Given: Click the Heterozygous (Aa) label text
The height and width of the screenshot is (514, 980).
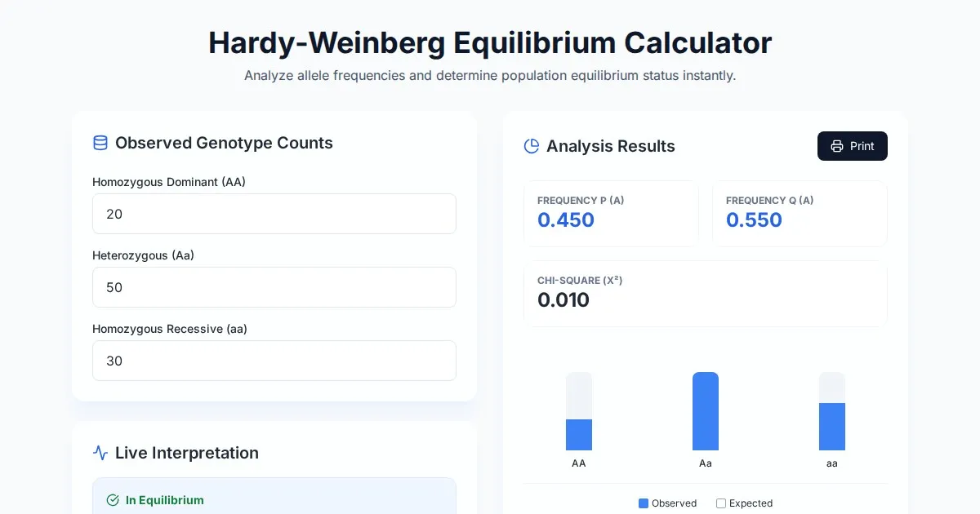Looking at the screenshot, I should tap(143, 255).
